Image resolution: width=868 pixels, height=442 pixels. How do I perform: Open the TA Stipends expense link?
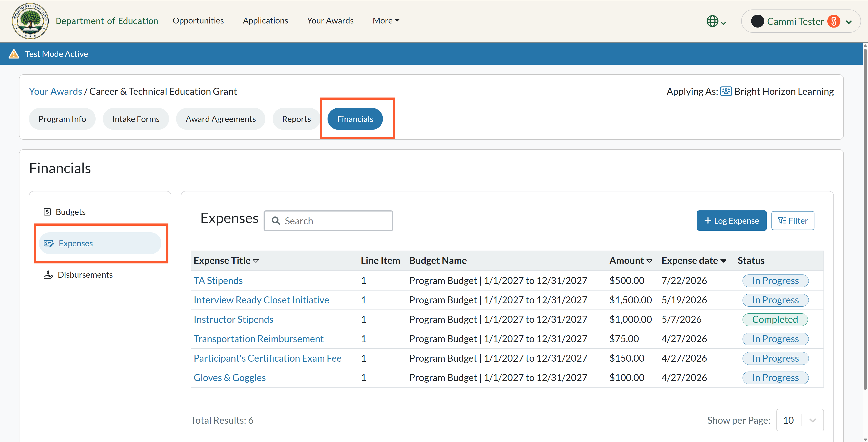[x=218, y=280]
